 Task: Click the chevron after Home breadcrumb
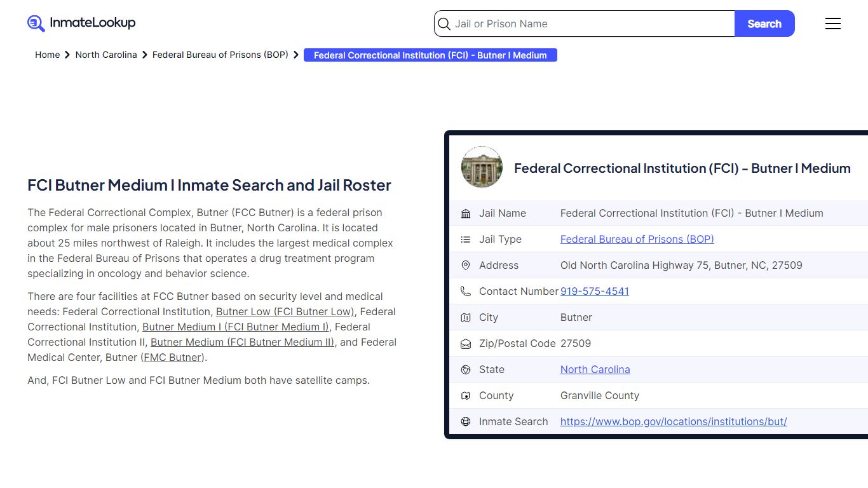(67, 55)
